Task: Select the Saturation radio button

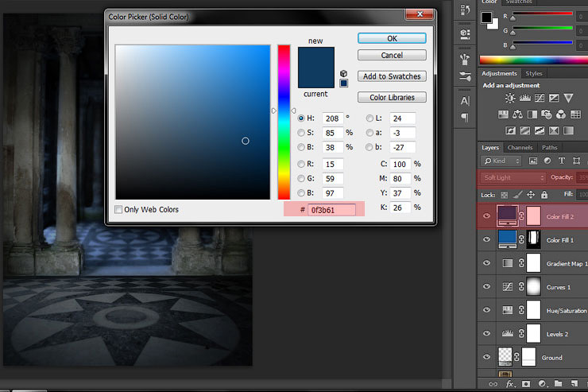Action: coord(301,133)
